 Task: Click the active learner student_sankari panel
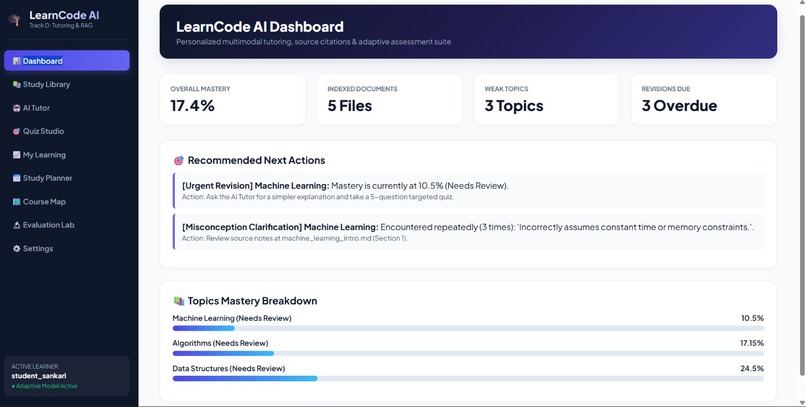coord(67,376)
